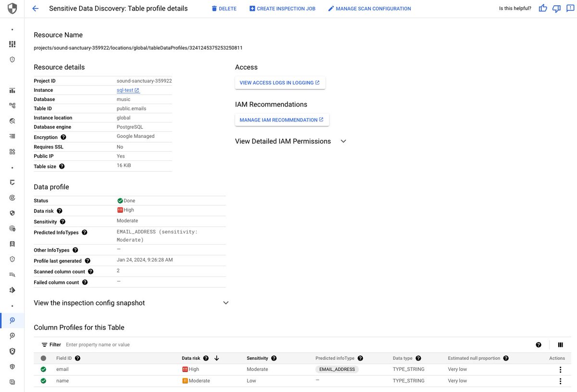
Task: Open the highlighted Sensitive Data Discovery sidebar icon
Action: tap(13, 320)
